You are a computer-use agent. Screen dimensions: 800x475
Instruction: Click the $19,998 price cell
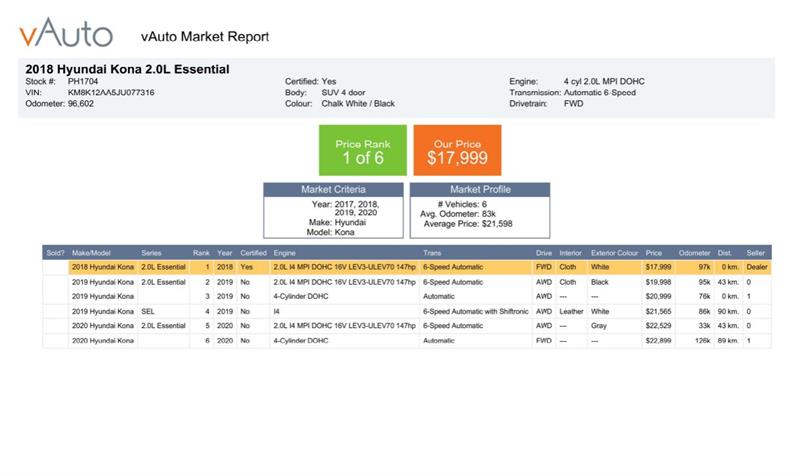click(658, 282)
